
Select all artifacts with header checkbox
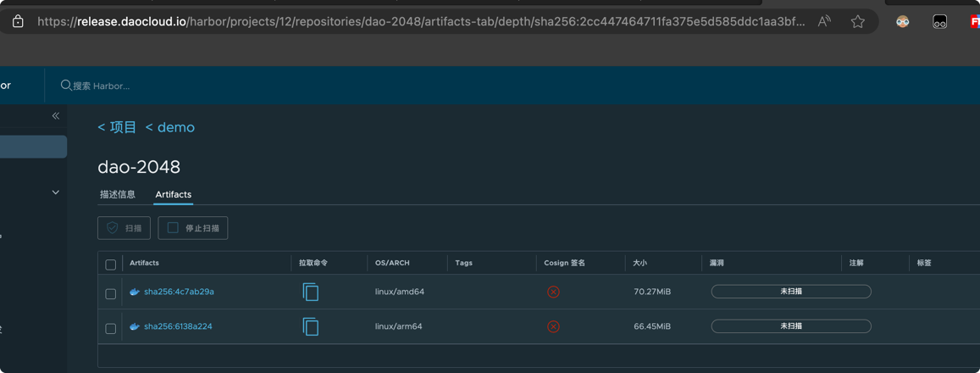(x=110, y=264)
